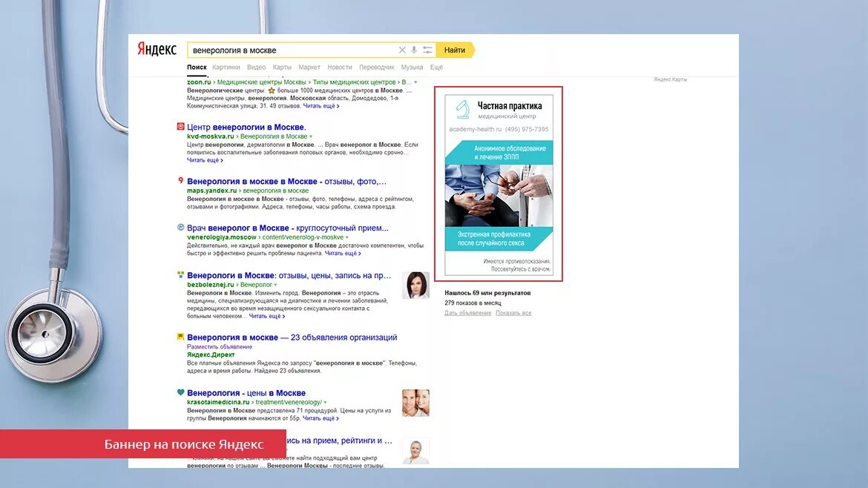Image resolution: width=868 pixels, height=488 pixels.
Task: Clear the search query with the X icon
Action: (x=402, y=50)
